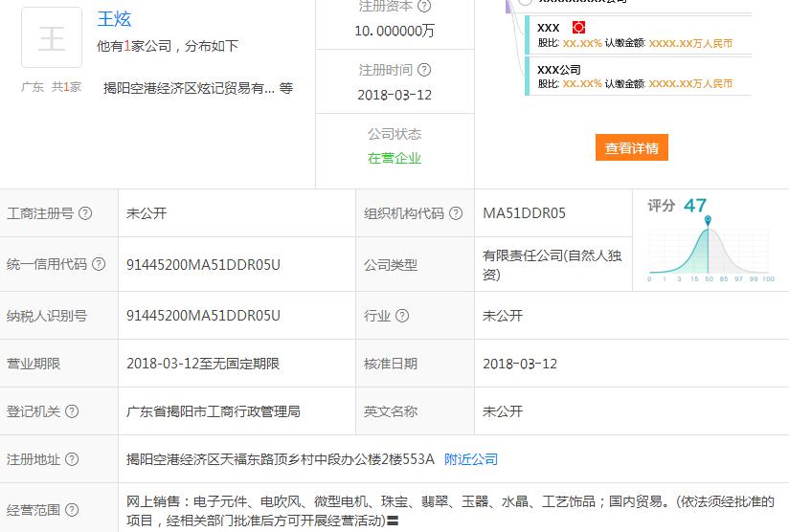The height and width of the screenshot is (532, 789).
Task: Select the 2018-03-12至无固定期限 value
Action: [203, 364]
